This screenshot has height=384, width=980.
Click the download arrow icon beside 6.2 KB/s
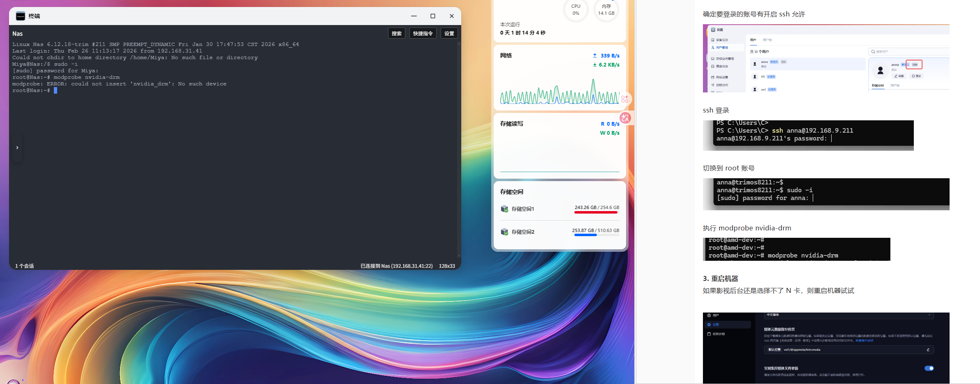pos(595,64)
